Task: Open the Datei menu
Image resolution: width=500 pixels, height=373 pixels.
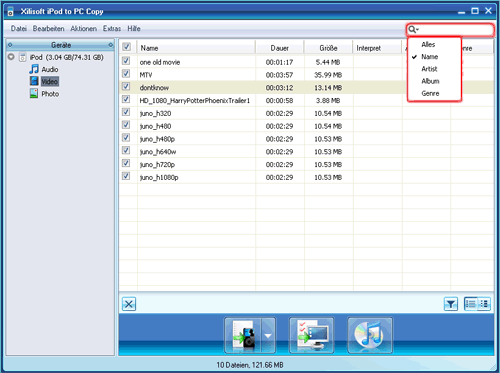Action: [x=18, y=29]
